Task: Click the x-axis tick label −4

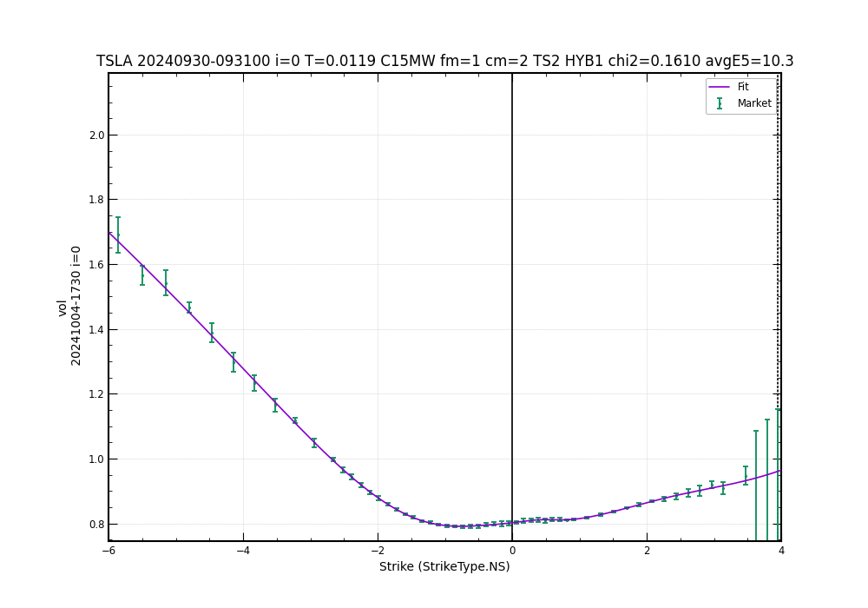Action: click(243, 551)
